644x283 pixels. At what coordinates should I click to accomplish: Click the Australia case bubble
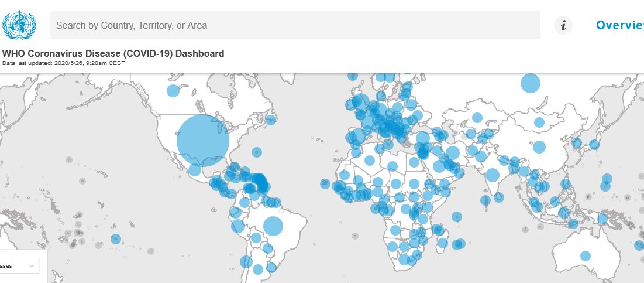point(586,256)
